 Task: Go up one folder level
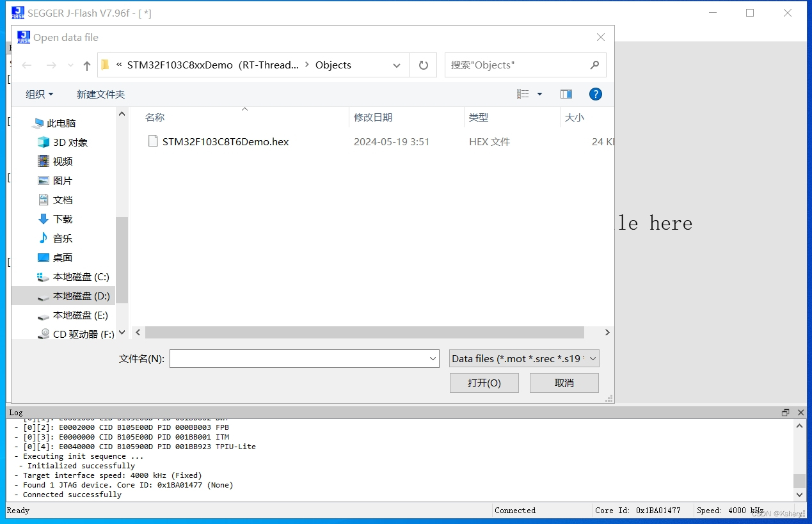click(x=87, y=65)
